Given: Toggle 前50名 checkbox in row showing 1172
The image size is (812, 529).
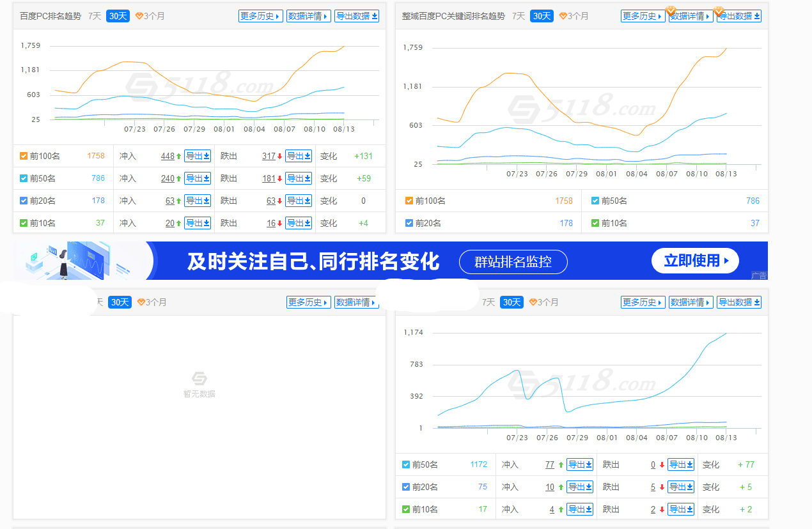Looking at the screenshot, I should pos(406,464).
